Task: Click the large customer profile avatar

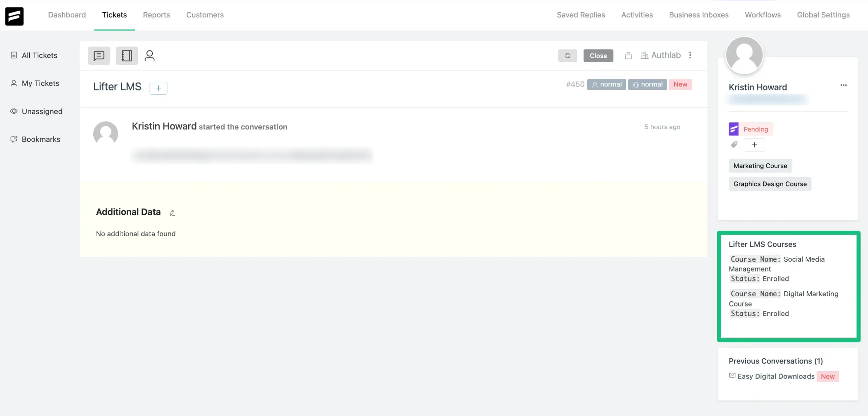Action: (744, 55)
